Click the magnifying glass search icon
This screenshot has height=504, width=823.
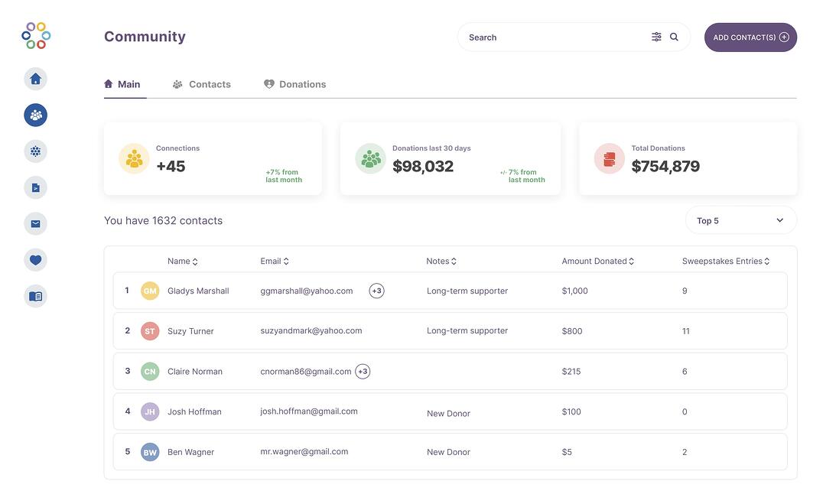coord(674,37)
